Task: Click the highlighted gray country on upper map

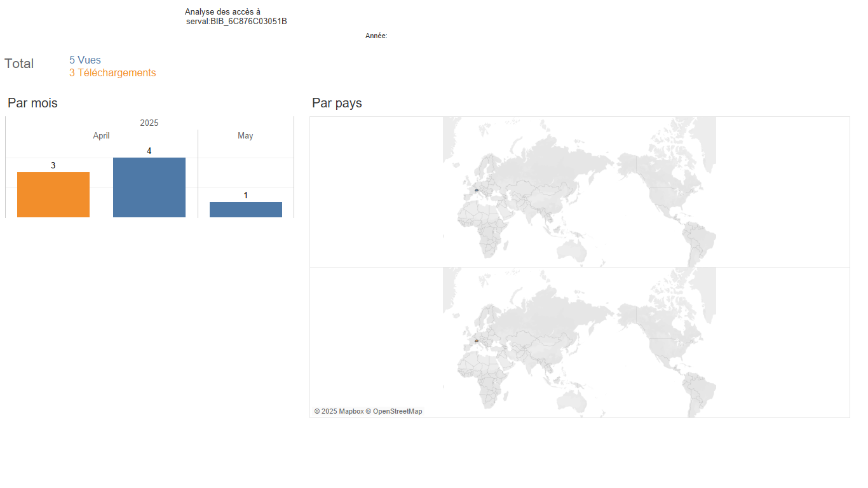Action: (476, 190)
